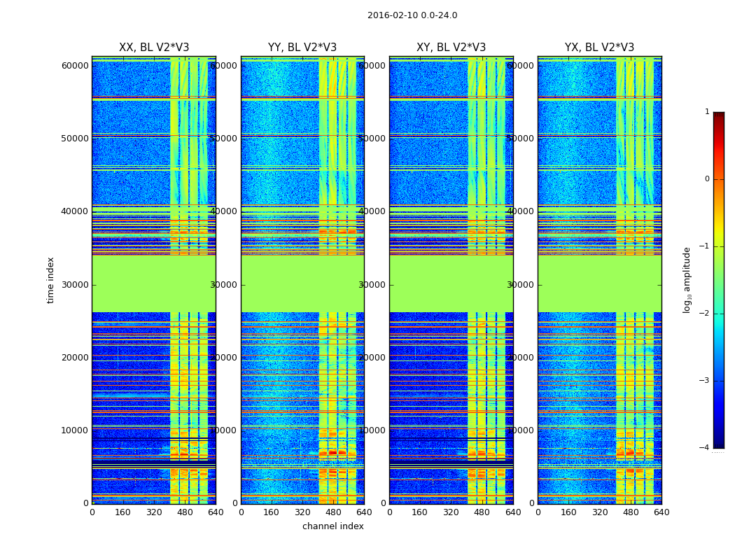The width and height of the screenshot is (735, 560).
Task: Click the "time index" y-axis label
Action: 50,280
